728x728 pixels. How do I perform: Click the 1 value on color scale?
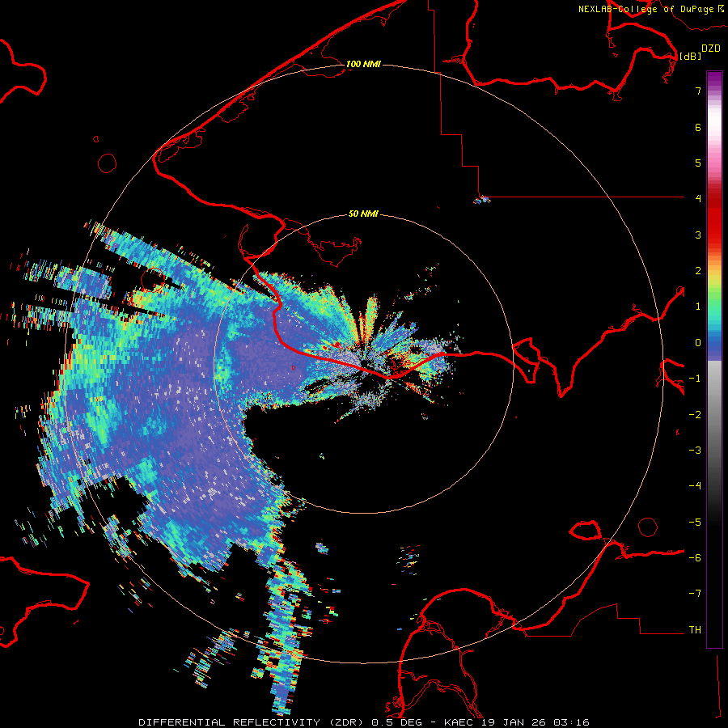698,307
